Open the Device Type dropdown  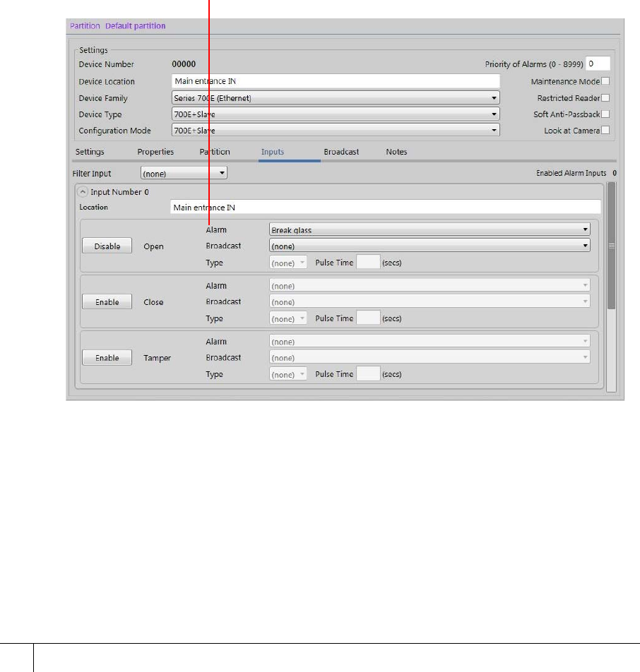pos(336,114)
